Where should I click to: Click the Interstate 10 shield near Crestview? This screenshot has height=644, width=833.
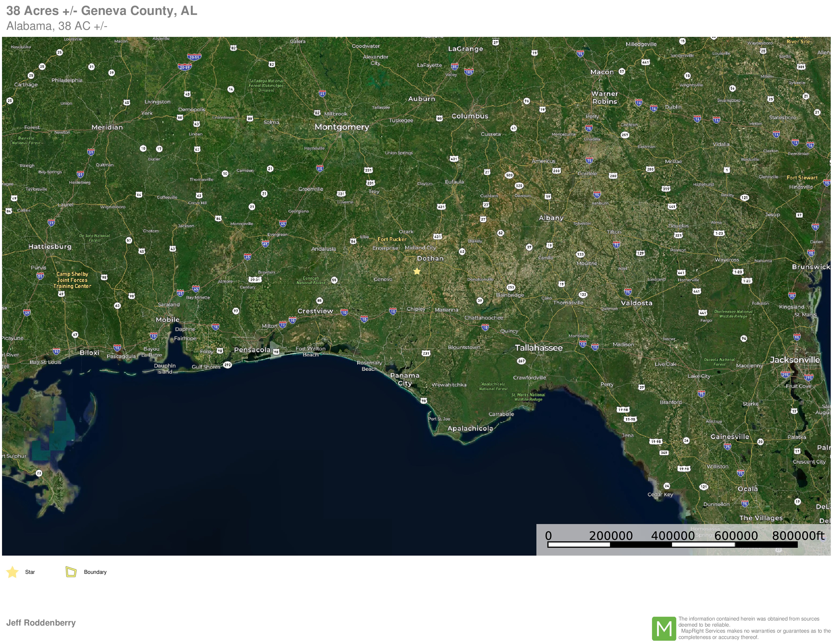point(344,312)
